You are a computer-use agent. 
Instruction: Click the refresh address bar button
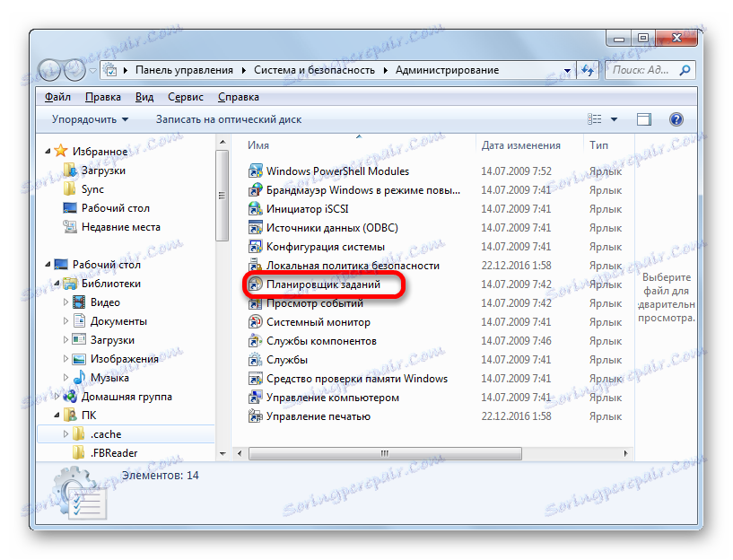(588, 70)
